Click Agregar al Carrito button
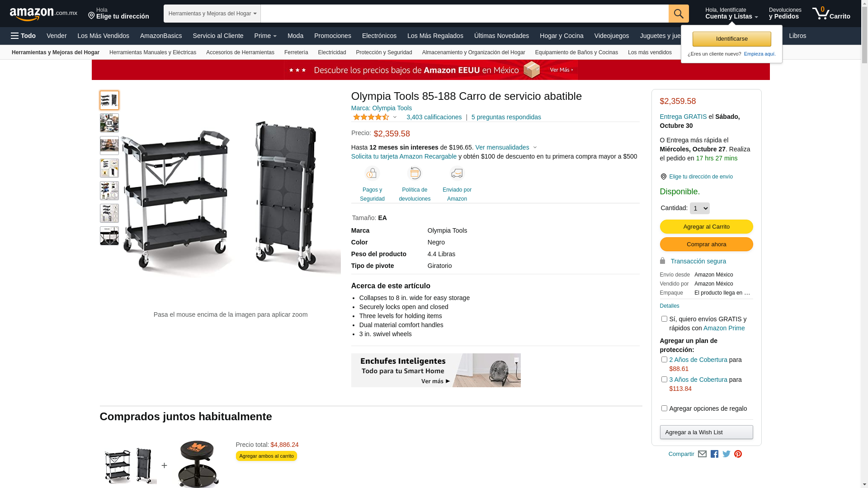 (x=706, y=227)
